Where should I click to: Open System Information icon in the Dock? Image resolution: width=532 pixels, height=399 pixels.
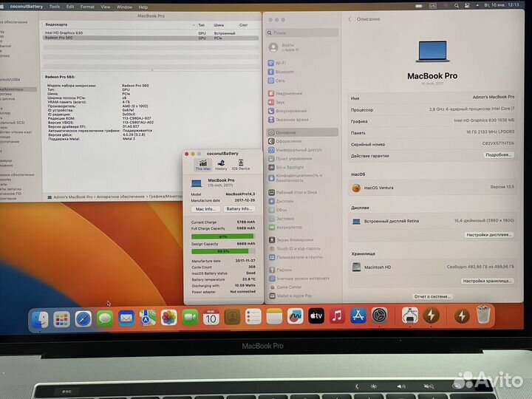[x=410, y=316]
